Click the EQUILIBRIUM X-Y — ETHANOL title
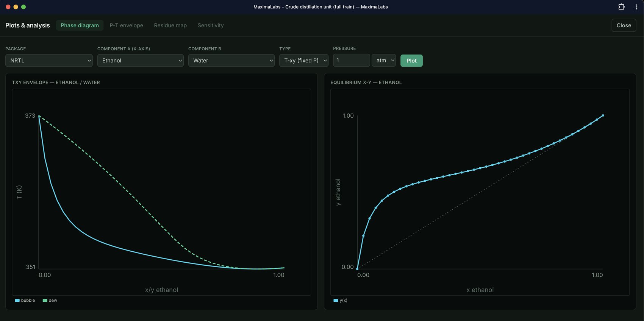This screenshot has width=644, height=321. 366,83
